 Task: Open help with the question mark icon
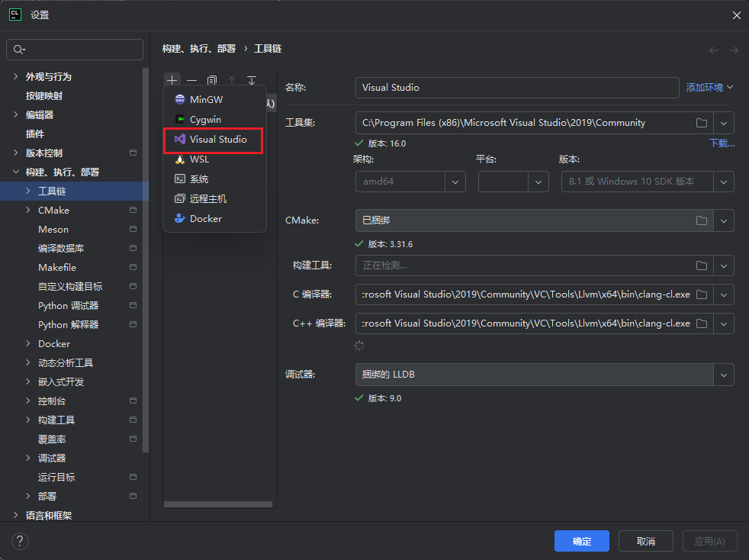click(x=20, y=541)
